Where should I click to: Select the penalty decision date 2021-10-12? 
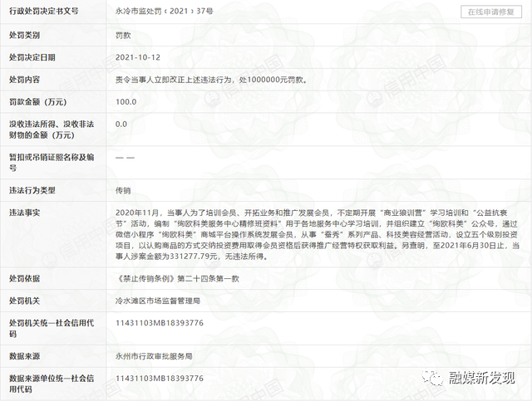pos(138,57)
